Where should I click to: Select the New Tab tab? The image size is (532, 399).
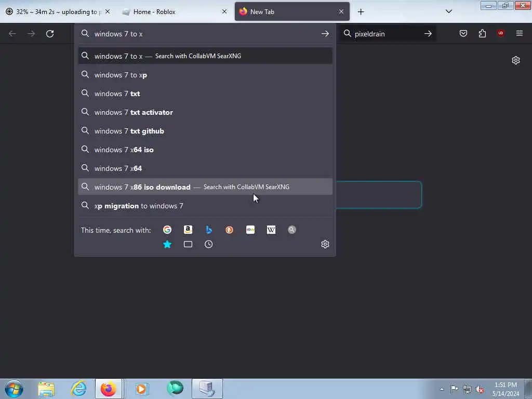(x=292, y=11)
